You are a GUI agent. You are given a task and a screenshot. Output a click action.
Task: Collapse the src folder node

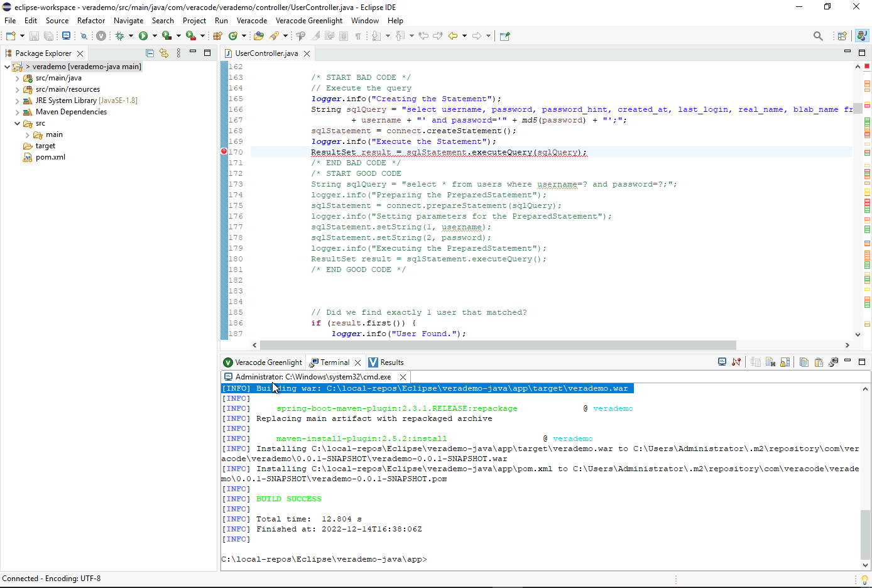click(x=17, y=123)
